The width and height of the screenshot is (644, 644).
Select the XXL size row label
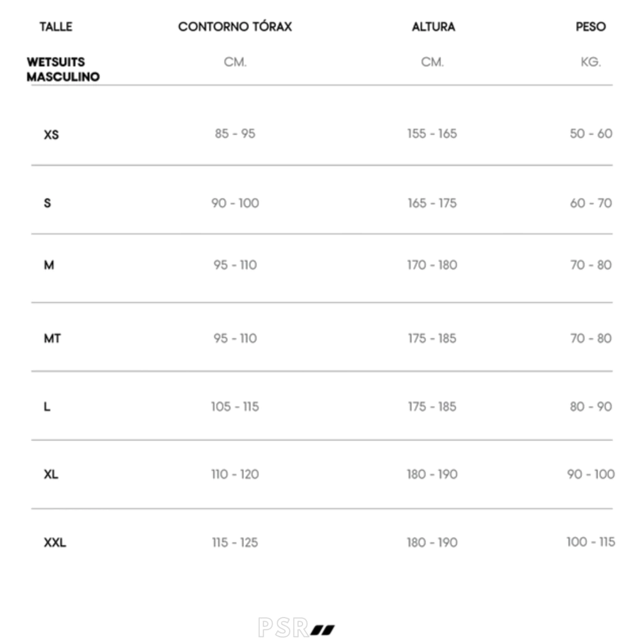click(55, 543)
